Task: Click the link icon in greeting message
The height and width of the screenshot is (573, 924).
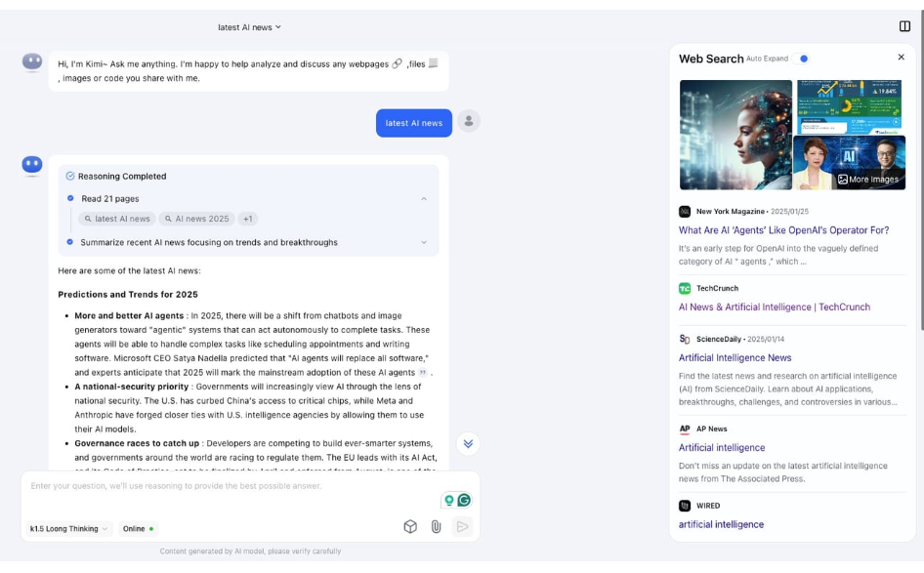Action: coord(398,63)
